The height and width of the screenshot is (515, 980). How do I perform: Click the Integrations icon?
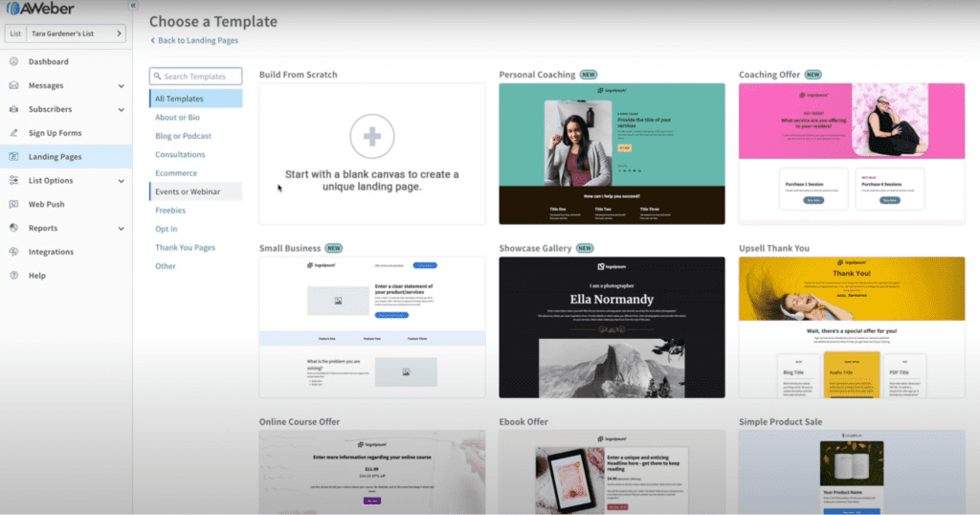[13, 251]
